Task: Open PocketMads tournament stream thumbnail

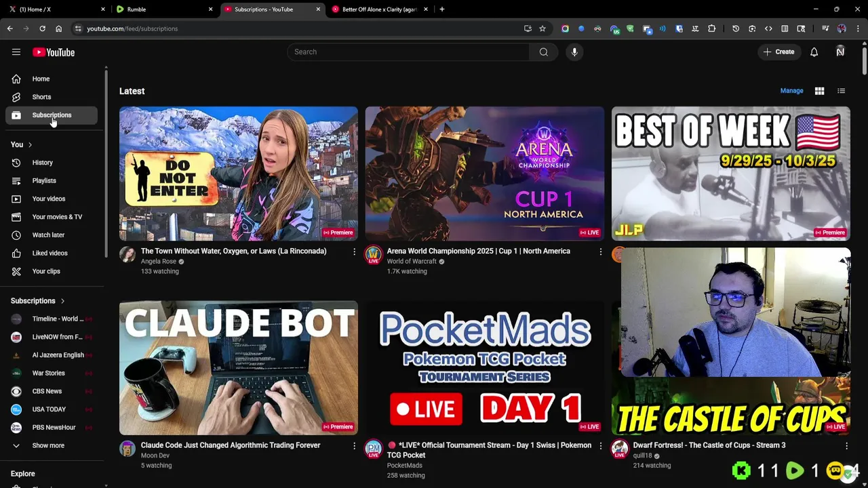Action: (484, 368)
